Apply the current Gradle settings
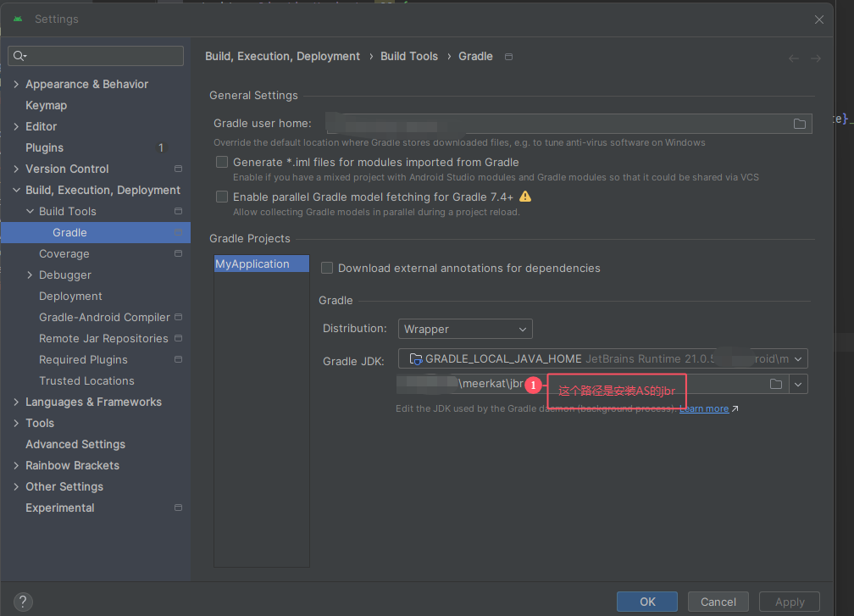The image size is (854, 616). pos(789,602)
